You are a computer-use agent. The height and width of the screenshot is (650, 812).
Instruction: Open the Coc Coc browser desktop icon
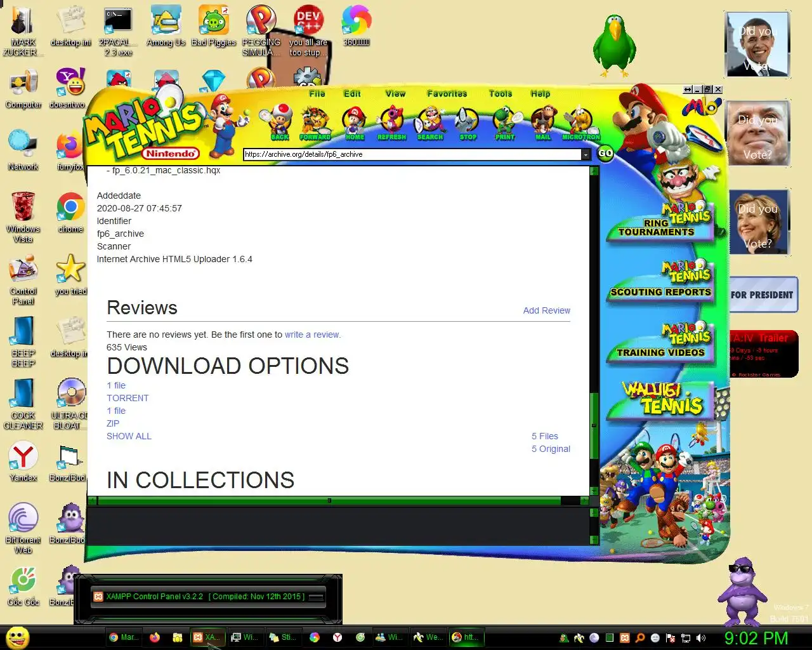coord(23,586)
